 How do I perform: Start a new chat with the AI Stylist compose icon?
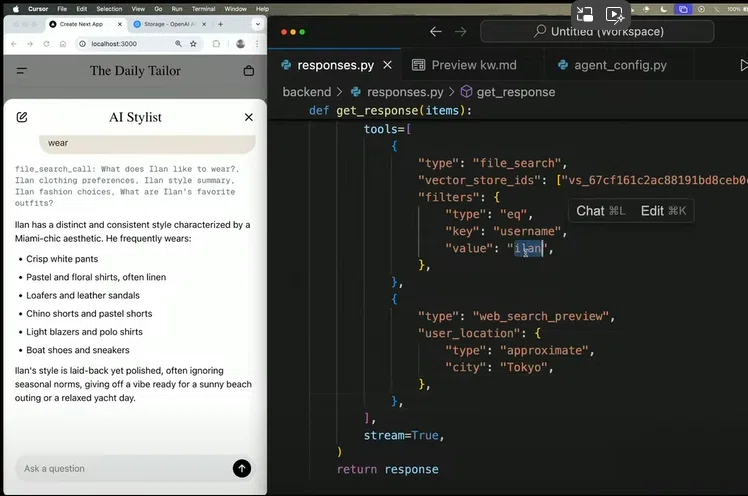[22, 117]
